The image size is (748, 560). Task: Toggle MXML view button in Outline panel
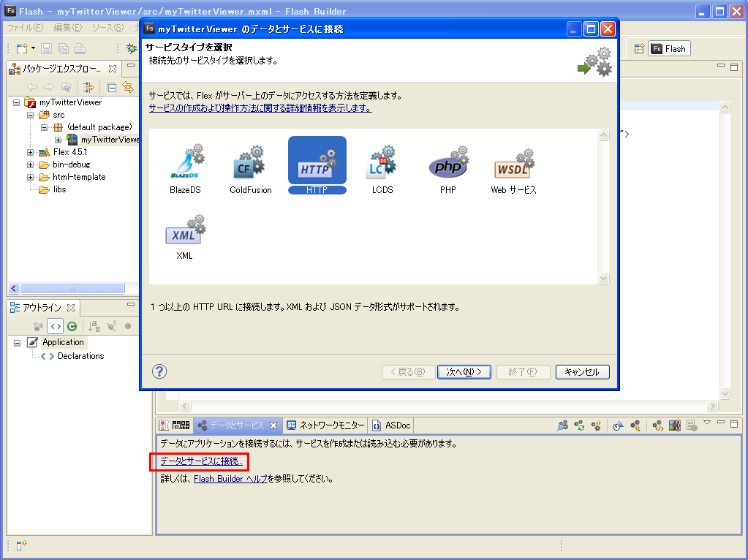[x=56, y=326]
